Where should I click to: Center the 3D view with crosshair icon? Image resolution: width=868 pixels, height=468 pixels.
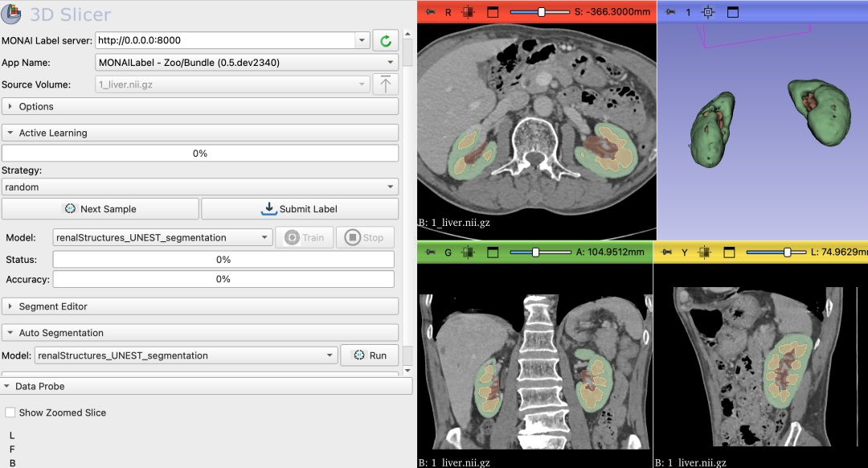[x=708, y=11]
